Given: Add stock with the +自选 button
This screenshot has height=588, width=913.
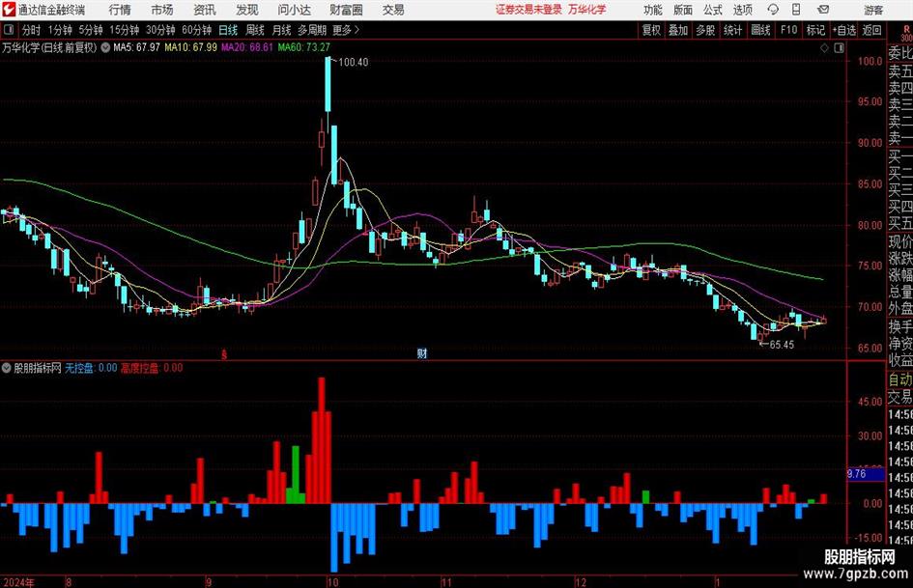Looking at the screenshot, I should (x=844, y=30).
